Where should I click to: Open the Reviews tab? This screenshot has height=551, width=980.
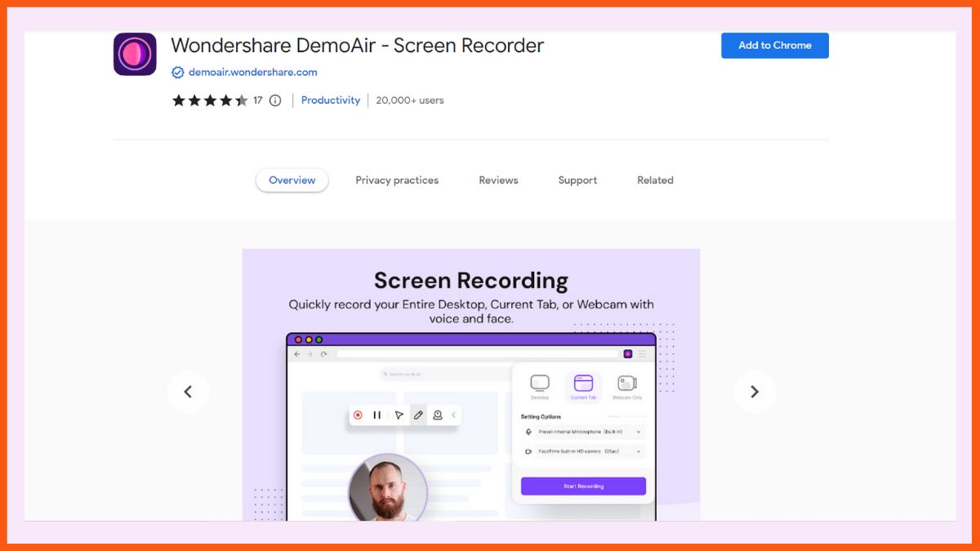498,180
